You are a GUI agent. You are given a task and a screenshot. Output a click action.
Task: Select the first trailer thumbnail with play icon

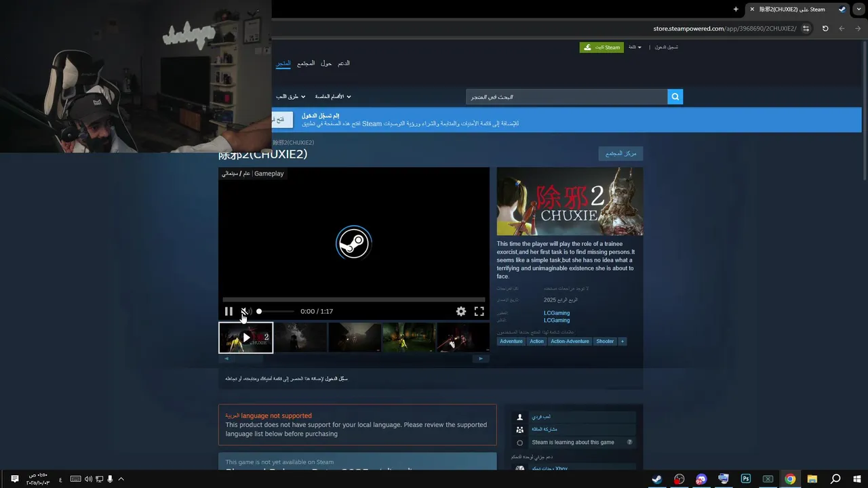coord(245,337)
